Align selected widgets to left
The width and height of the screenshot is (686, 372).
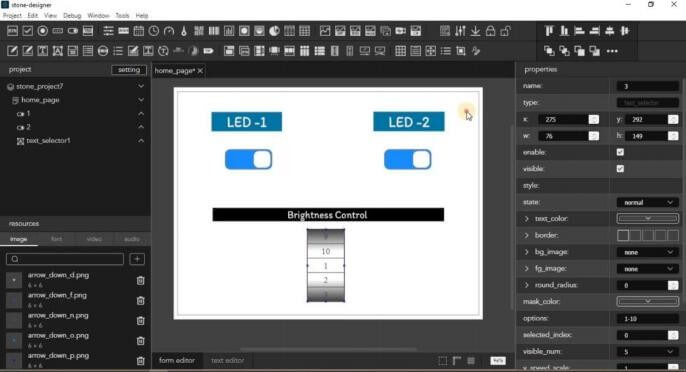click(579, 31)
